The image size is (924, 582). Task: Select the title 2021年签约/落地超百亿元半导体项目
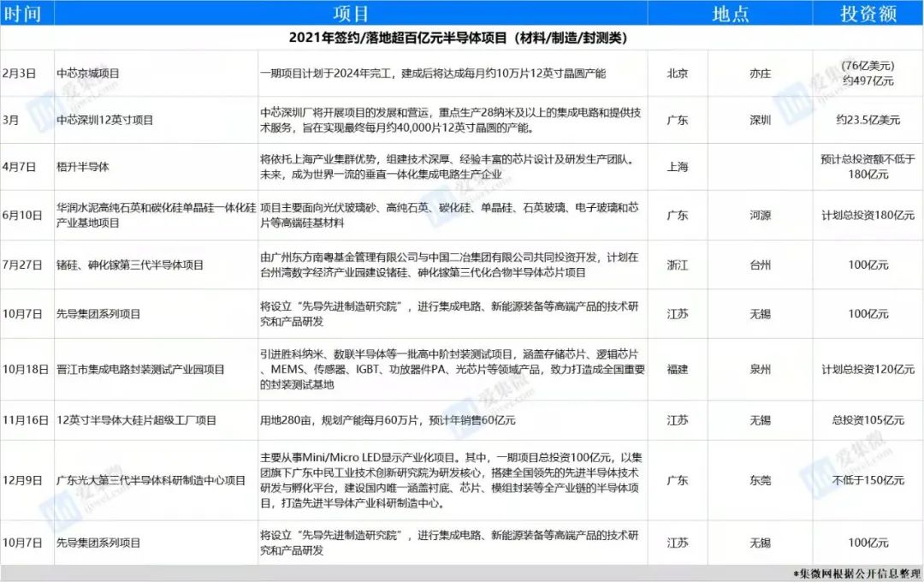click(458, 38)
